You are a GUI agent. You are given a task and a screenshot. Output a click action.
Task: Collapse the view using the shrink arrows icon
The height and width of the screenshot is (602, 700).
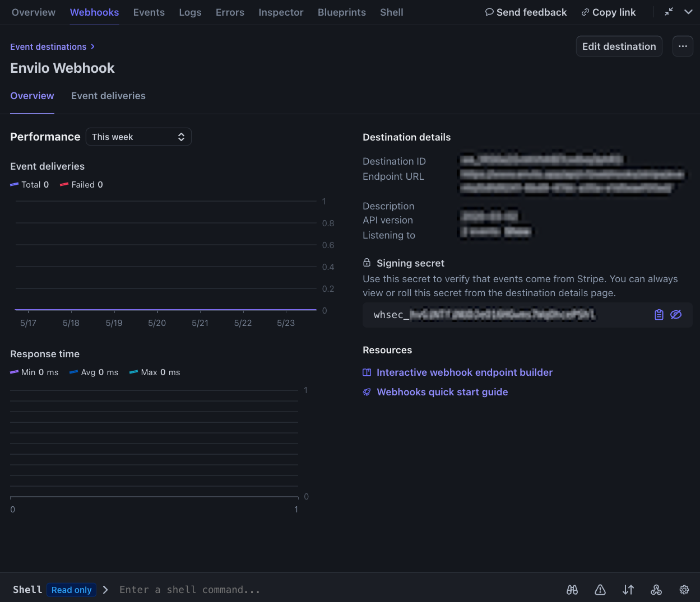tap(668, 11)
